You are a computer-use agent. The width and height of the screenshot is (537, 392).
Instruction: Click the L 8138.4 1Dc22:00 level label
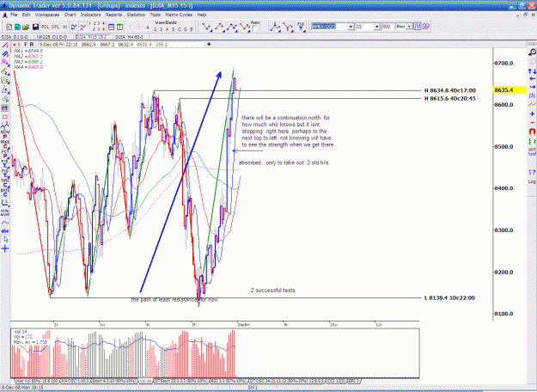(449, 297)
